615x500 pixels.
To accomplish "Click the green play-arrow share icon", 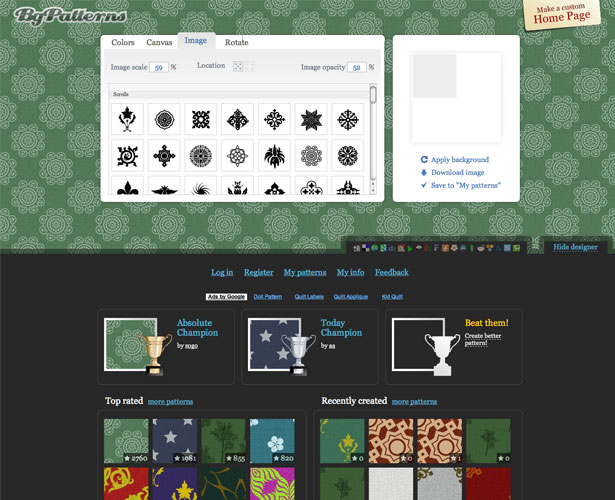I will (410, 248).
